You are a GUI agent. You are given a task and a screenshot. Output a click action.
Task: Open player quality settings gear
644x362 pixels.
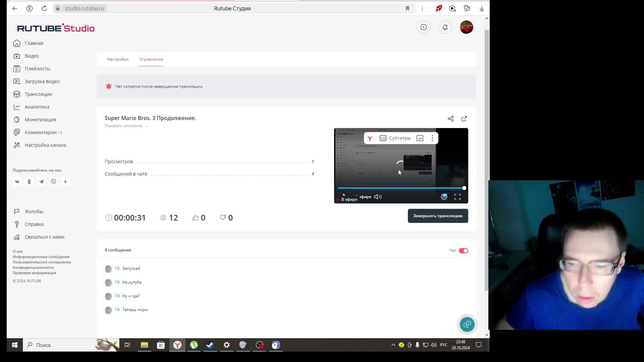[444, 197]
